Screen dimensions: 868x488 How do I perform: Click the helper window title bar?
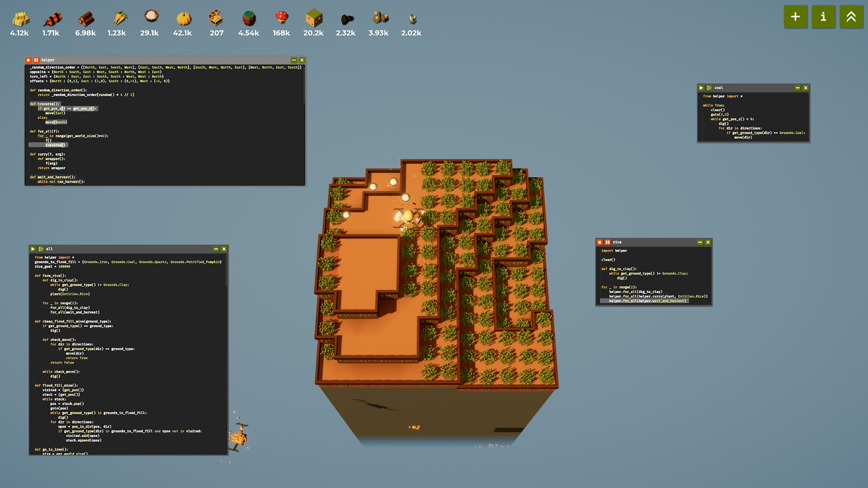pyautogui.click(x=165, y=60)
